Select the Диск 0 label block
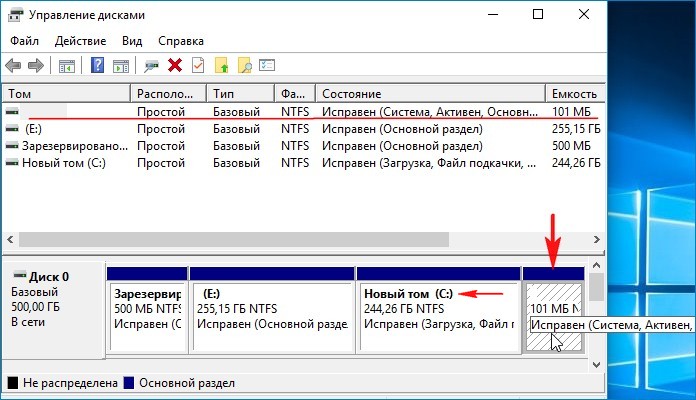 coord(54,309)
